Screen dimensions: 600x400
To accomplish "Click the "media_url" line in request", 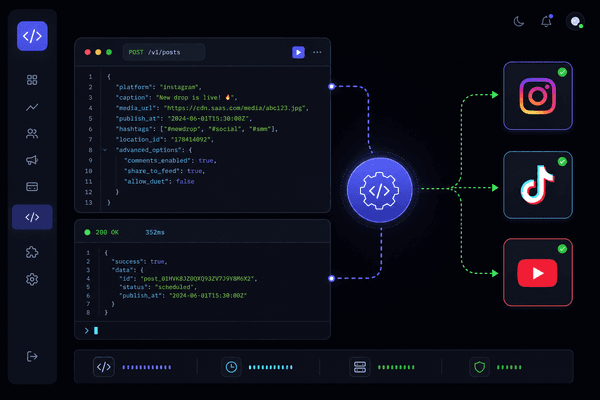I will click(212, 108).
